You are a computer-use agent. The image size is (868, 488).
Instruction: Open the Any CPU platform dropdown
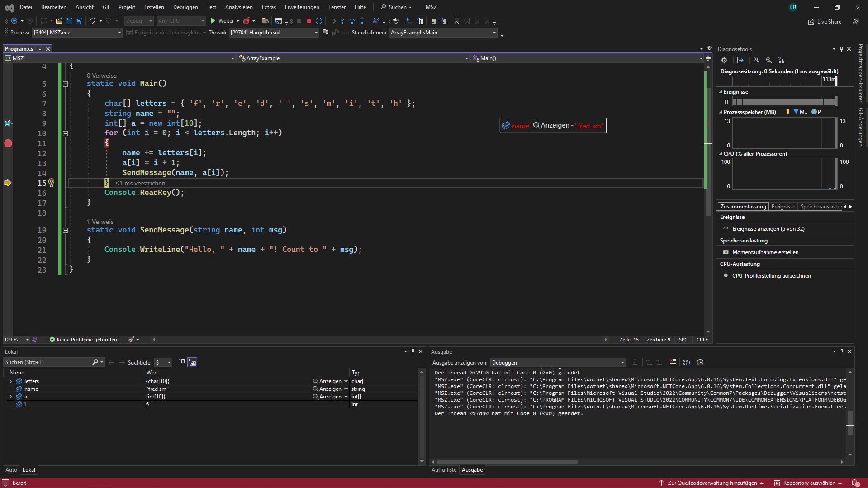(x=205, y=21)
